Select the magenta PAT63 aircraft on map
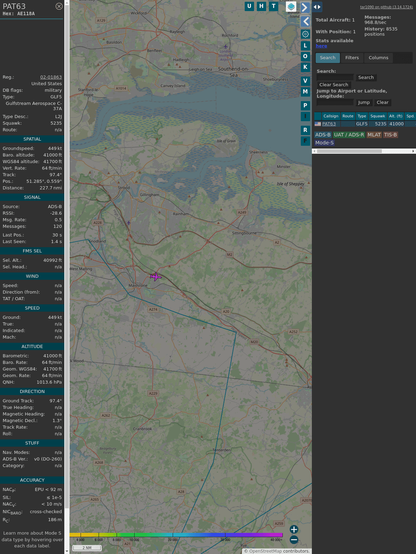The height and width of the screenshot is (554, 416). 155,277
